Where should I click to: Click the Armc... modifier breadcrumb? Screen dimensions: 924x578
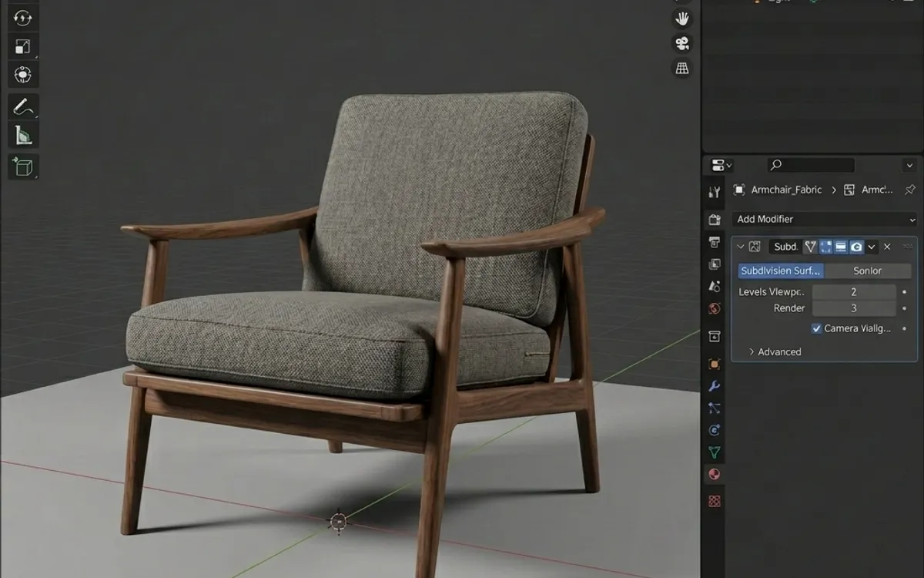click(869, 190)
